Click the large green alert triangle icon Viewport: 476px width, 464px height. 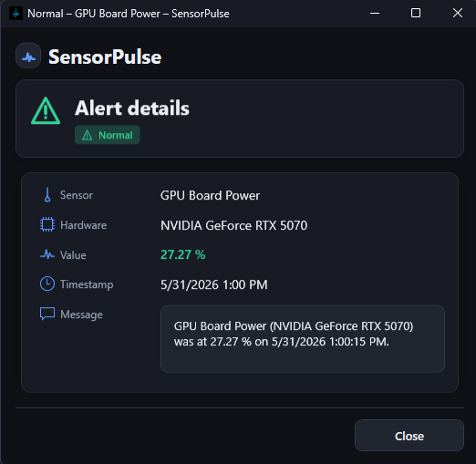pos(46,110)
